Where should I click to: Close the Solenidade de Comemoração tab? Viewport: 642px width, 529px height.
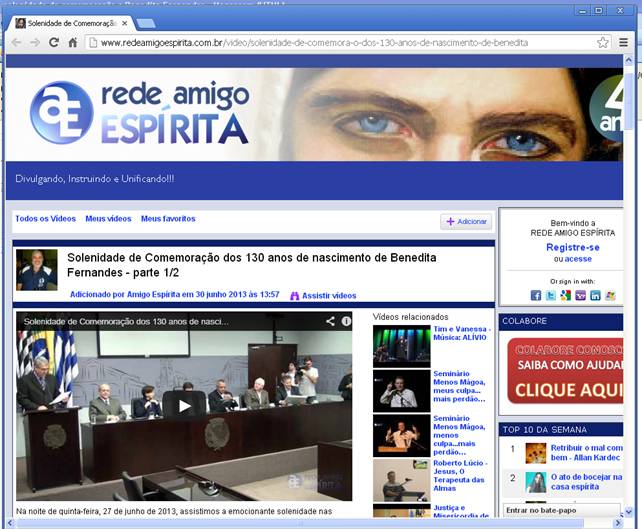(x=124, y=23)
